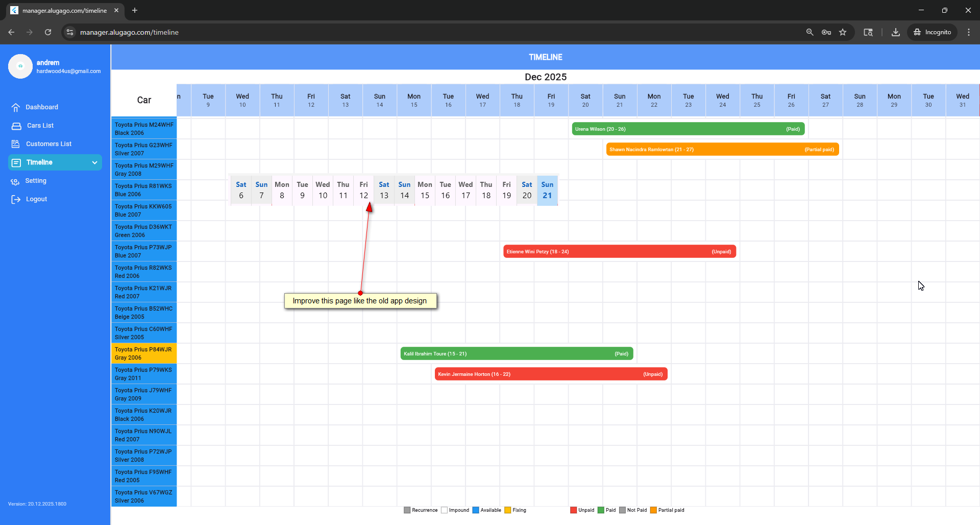
Task: Open the Chrome three-dot menu
Action: (x=969, y=32)
